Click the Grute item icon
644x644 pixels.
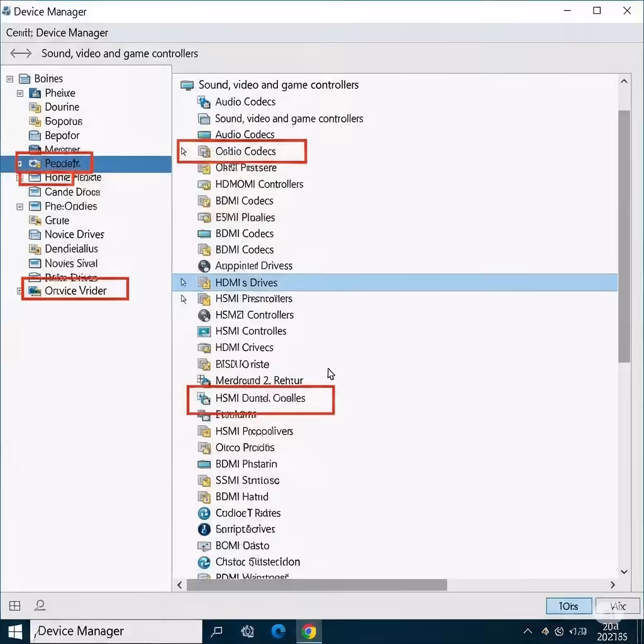[35, 221]
